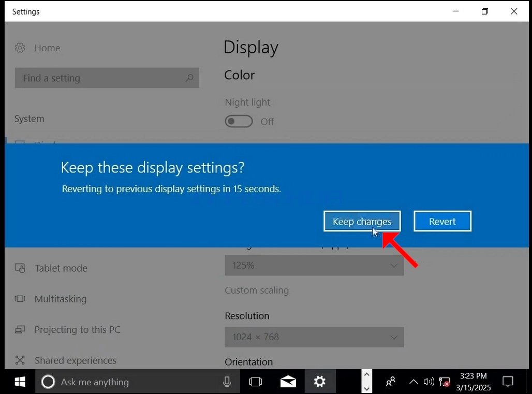Click the taskbar scroll down arrow

click(366, 389)
